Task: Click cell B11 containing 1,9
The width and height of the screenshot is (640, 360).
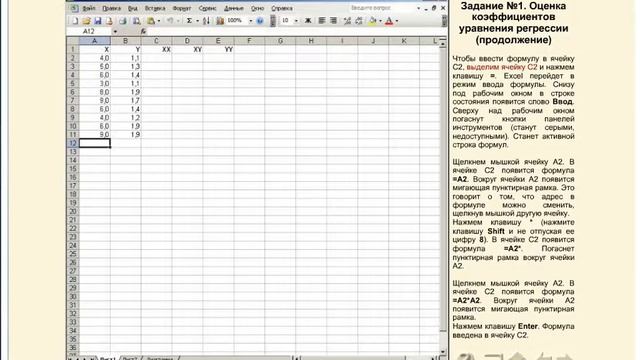Action: coord(126,135)
